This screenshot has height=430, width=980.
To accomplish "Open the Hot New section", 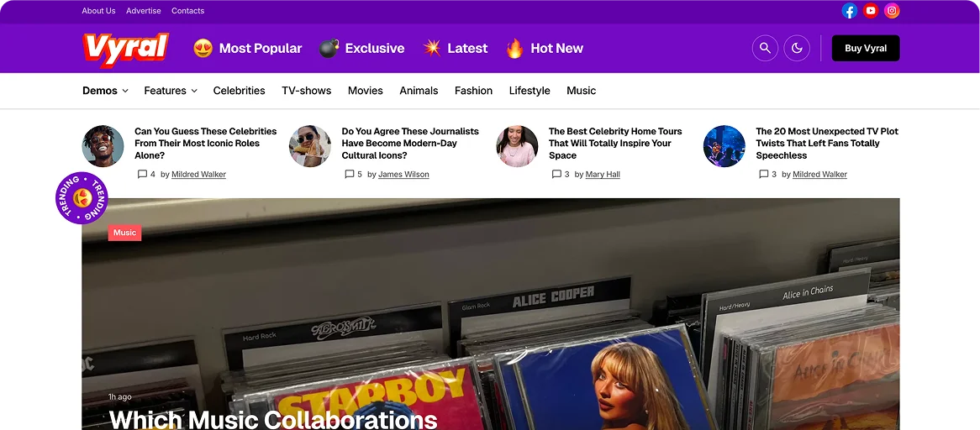I will (x=557, y=48).
